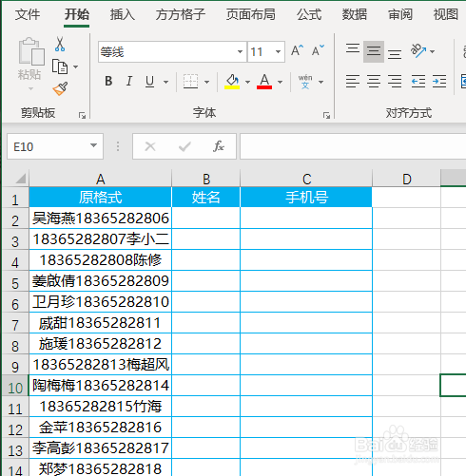The height and width of the screenshot is (476, 466).
Task: Switch to the 方方格子 tab
Action: [x=181, y=14]
